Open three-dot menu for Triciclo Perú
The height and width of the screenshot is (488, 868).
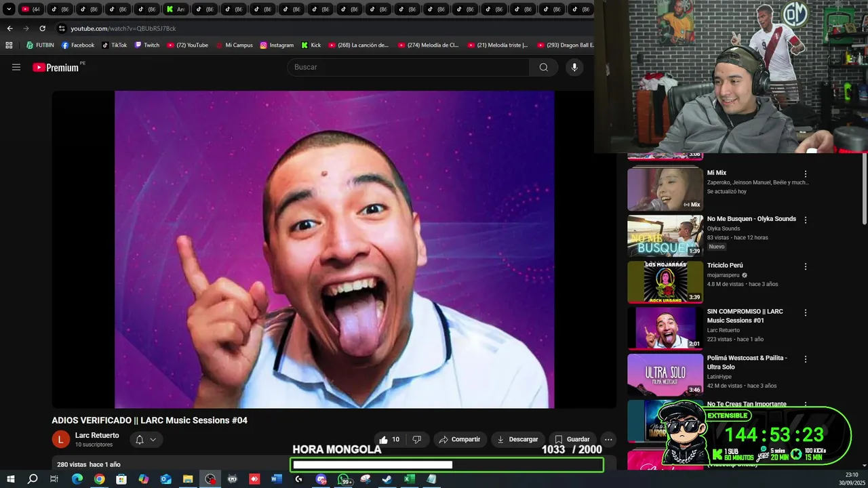[x=806, y=266]
